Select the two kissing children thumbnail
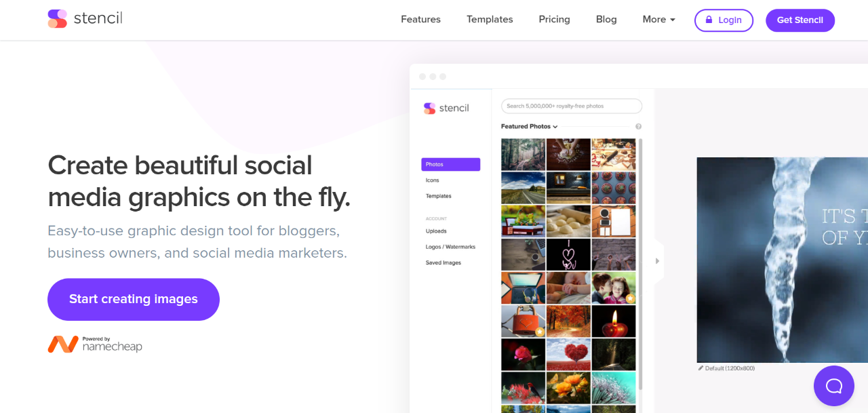 [x=614, y=288]
